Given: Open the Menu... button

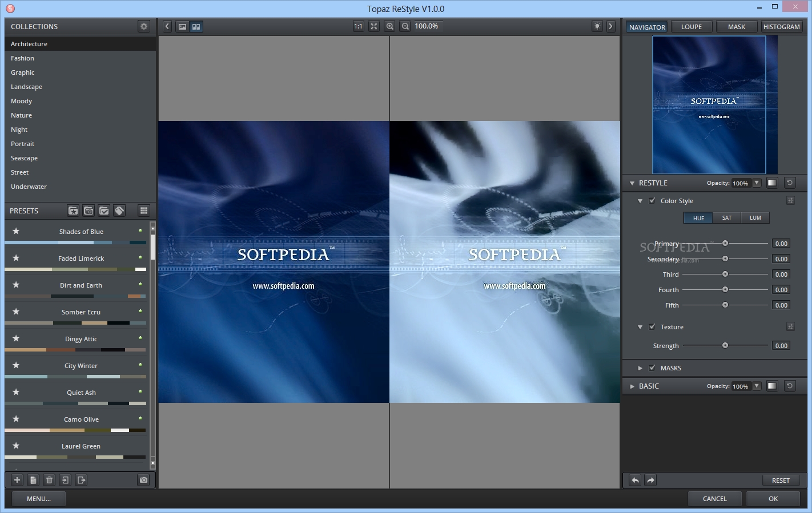Looking at the screenshot, I should tap(39, 498).
